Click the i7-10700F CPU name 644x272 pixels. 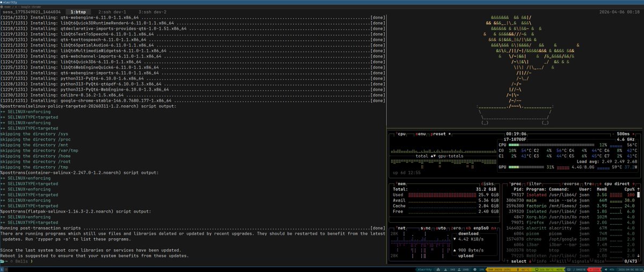[x=515, y=139]
